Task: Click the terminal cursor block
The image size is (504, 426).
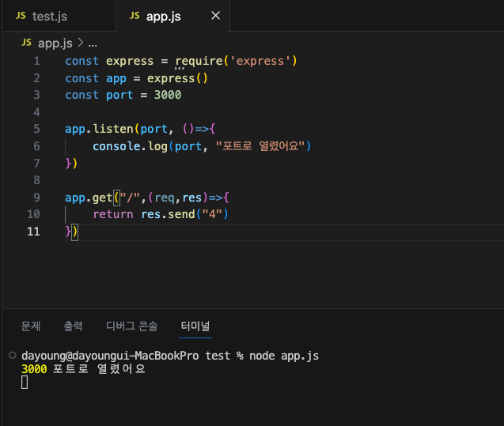Action: pos(25,383)
